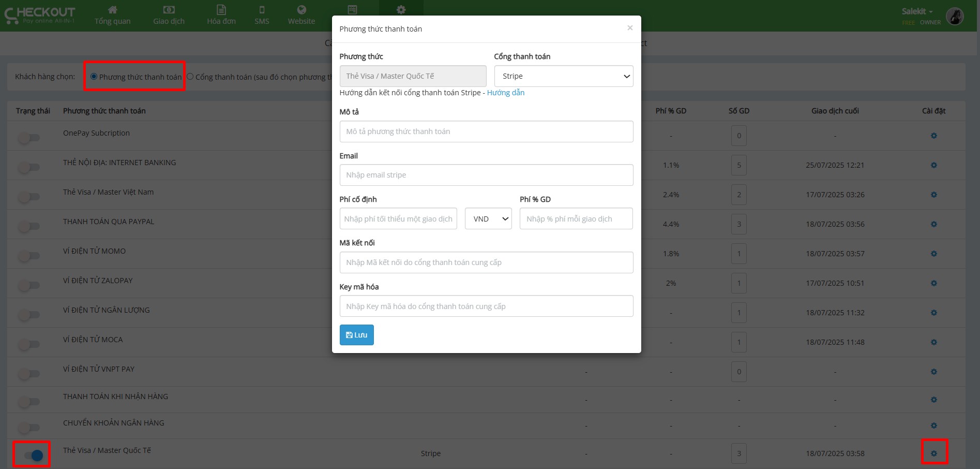
Task: Toggle VÍ ĐIỆN TỬ MOMO status switch
Action: tap(29, 256)
